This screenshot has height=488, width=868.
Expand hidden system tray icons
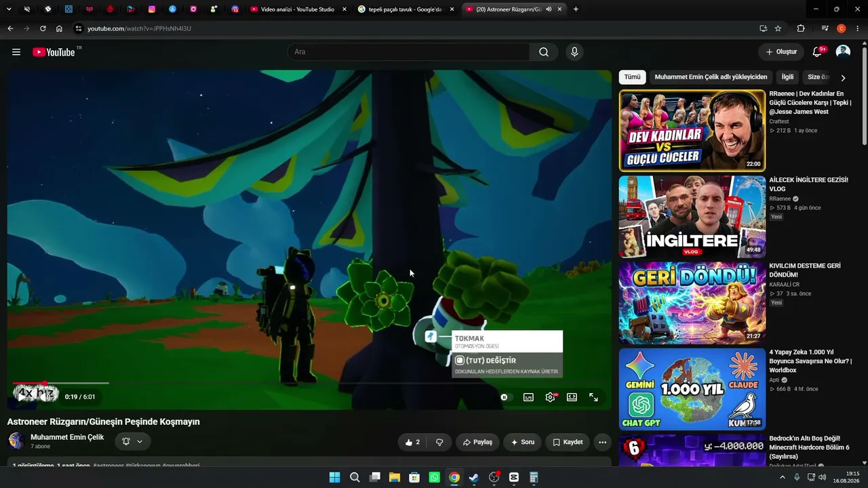click(783, 477)
